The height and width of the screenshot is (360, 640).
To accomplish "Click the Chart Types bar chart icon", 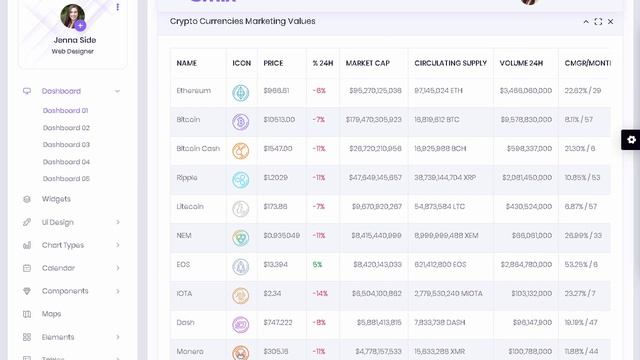I will click(27, 245).
